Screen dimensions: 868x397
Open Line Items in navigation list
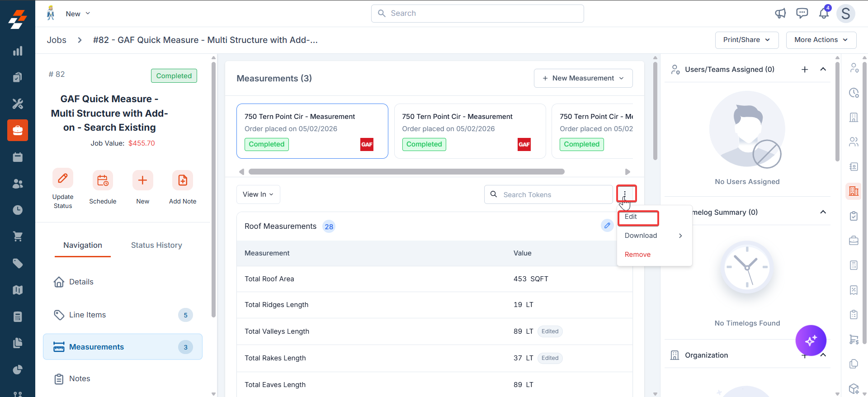coord(123,315)
